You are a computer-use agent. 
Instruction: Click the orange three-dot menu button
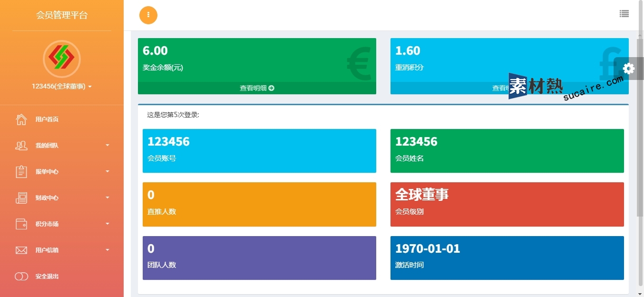[148, 15]
